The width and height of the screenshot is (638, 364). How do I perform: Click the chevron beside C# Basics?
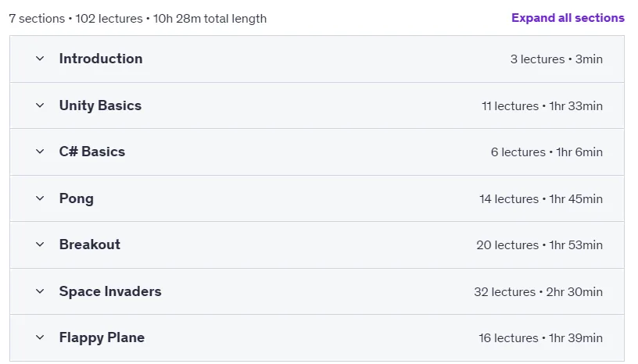click(40, 152)
